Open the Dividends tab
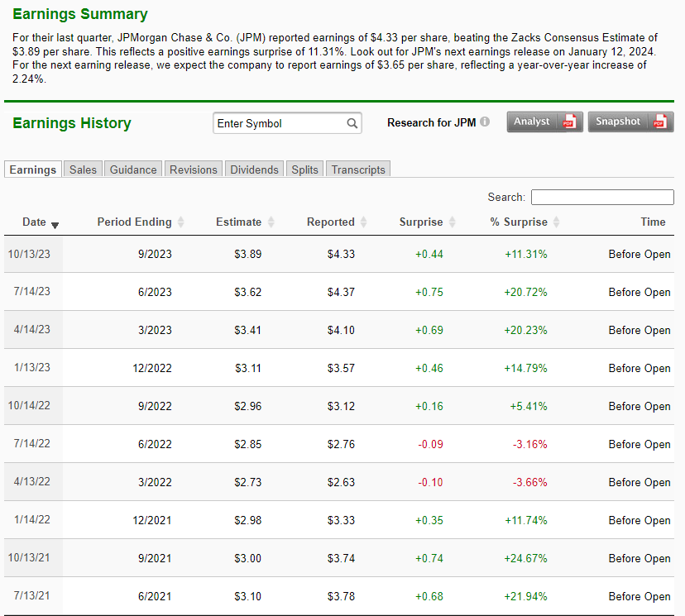 (x=254, y=170)
